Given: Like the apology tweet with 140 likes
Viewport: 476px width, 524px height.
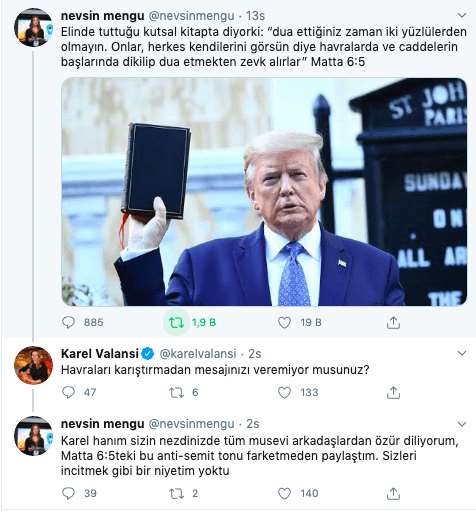Looking at the screenshot, I should coord(284,493).
